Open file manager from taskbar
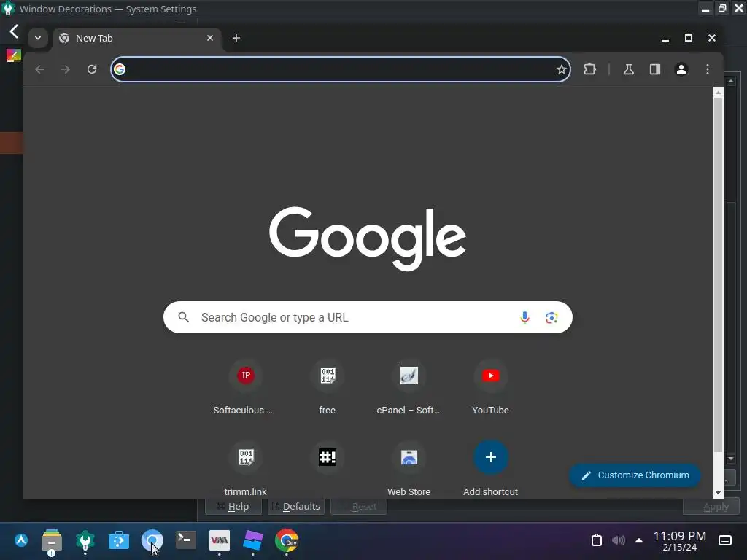 click(52, 542)
